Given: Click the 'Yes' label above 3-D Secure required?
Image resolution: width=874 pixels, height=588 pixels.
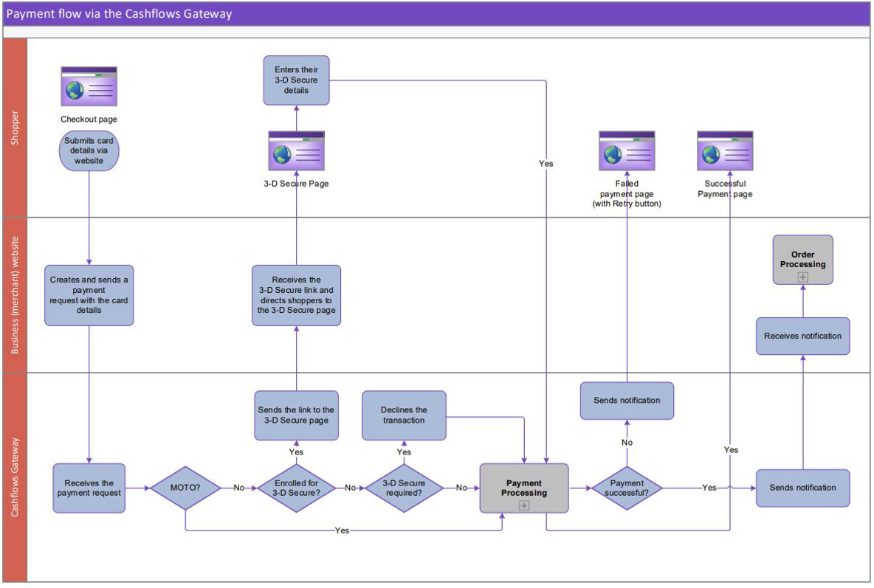Looking at the screenshot, I should [x=404, y=452].
